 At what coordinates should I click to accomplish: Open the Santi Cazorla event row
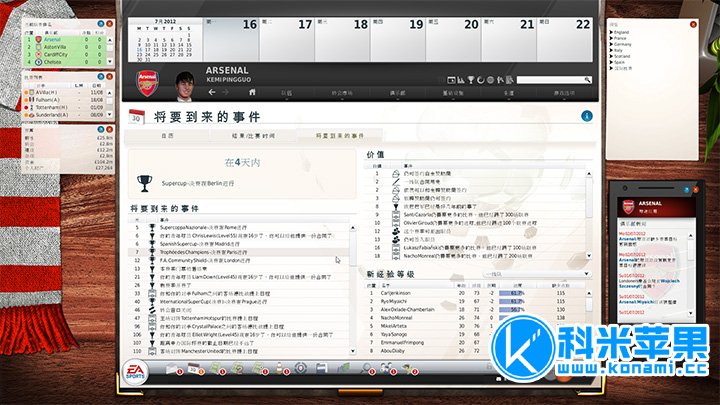click(x=475, y=214)
